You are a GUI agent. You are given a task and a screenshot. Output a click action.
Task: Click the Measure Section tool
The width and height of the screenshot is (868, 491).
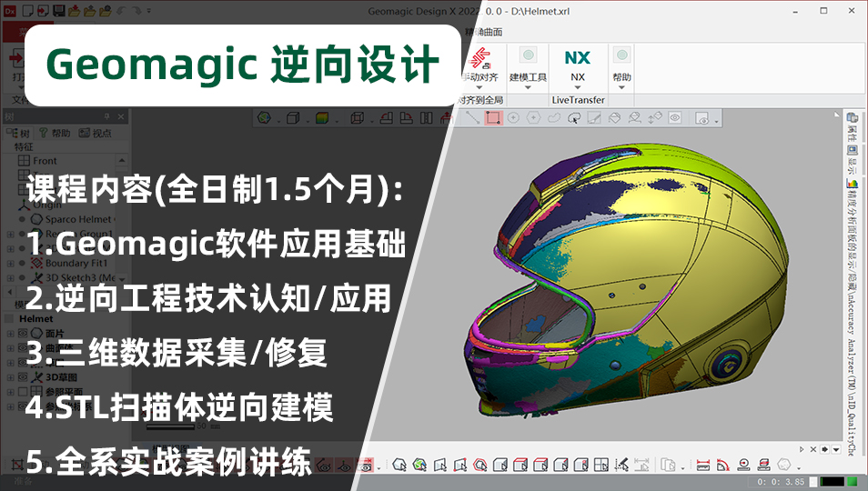pyautogui.click(x=764, y=465)
